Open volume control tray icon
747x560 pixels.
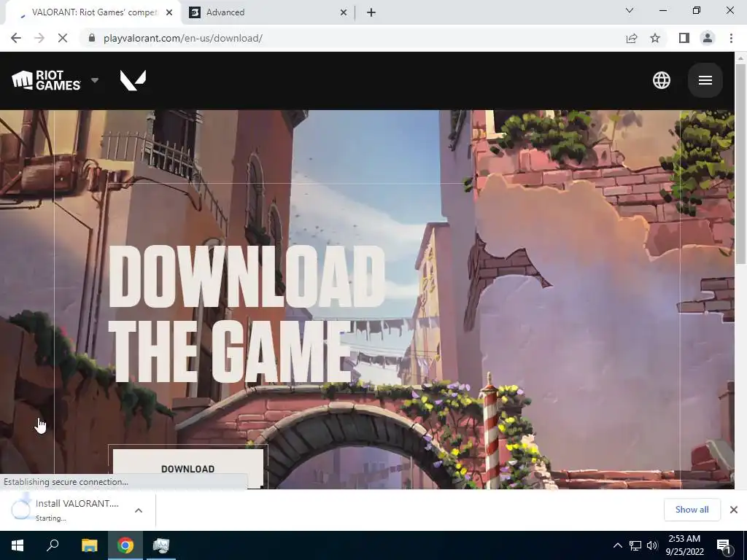pos(652,545)
